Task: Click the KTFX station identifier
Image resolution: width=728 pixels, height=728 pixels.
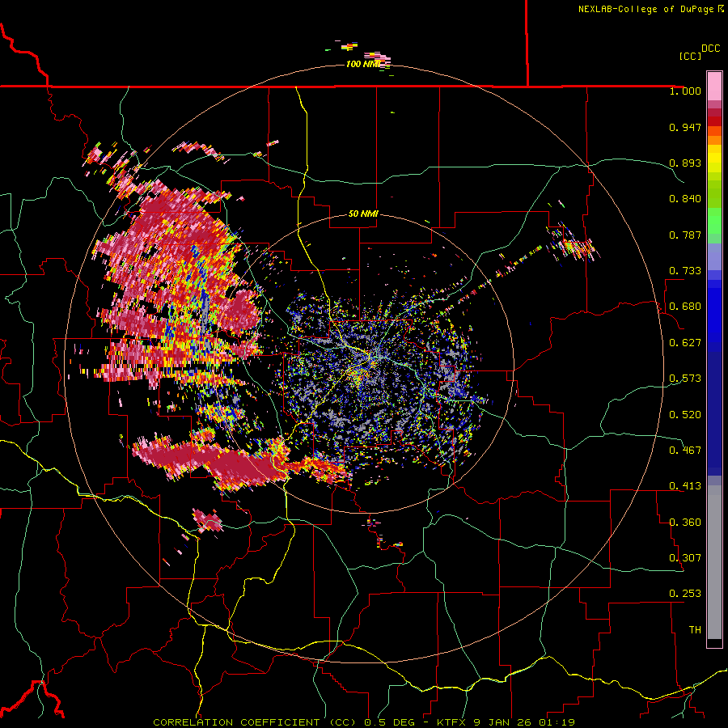Action: pyautogui.click(x=453, y=722)
